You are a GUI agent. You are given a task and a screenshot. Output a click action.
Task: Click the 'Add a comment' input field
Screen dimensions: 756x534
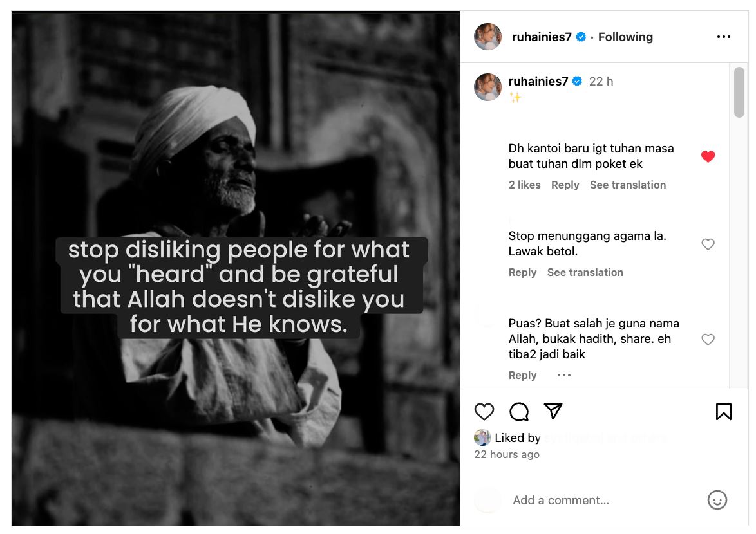(580, 500)
